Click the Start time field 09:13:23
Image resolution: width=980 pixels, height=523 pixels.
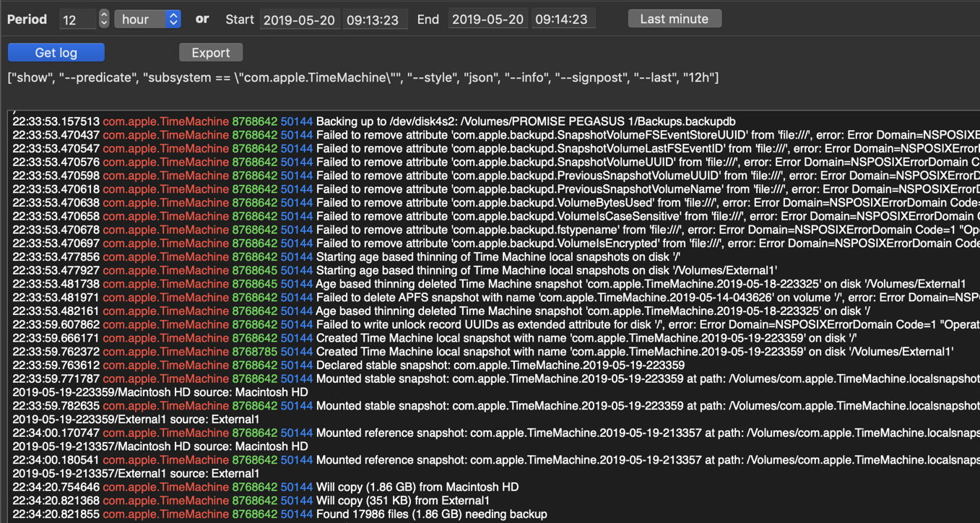pos(373,20)
